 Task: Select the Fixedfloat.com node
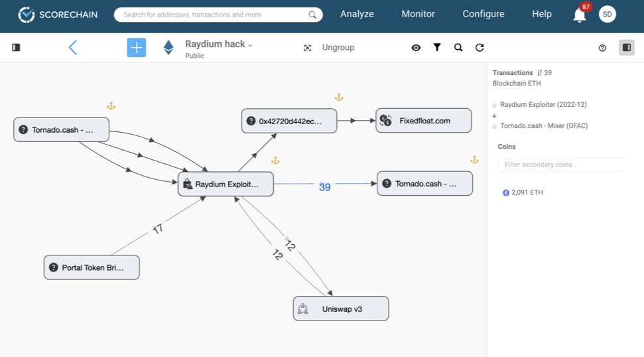pyautogui.click(x=423, y=121)
